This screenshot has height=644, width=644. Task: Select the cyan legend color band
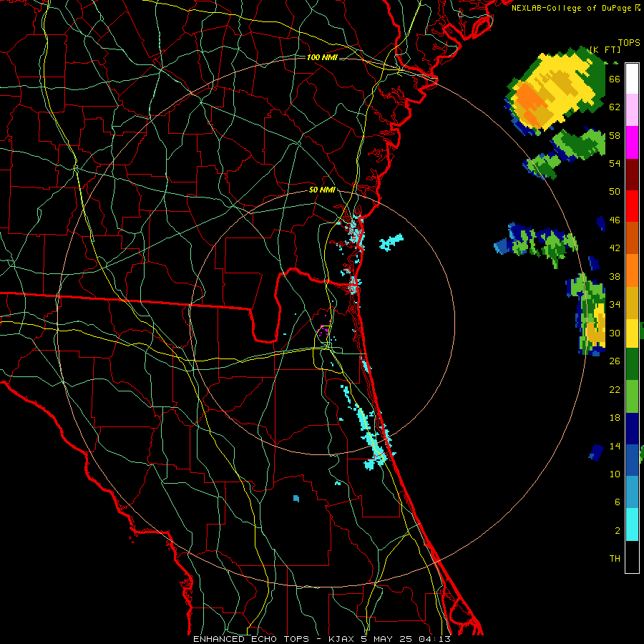click(632, 525)
